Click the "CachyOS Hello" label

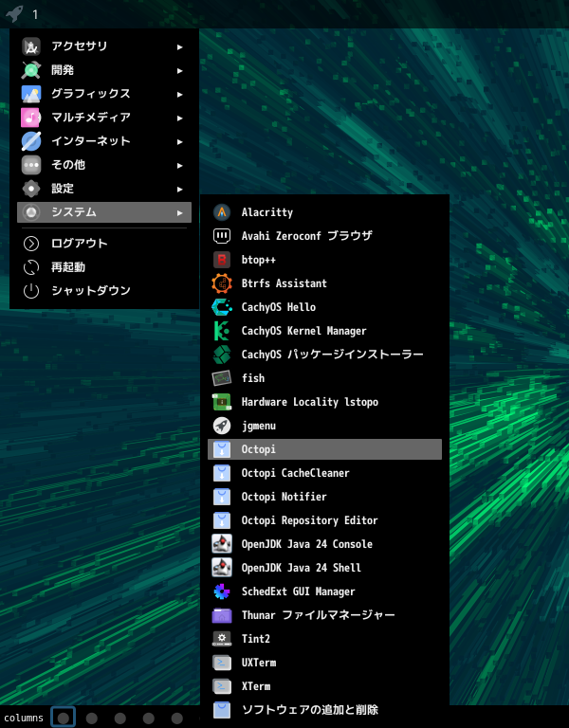279,307
